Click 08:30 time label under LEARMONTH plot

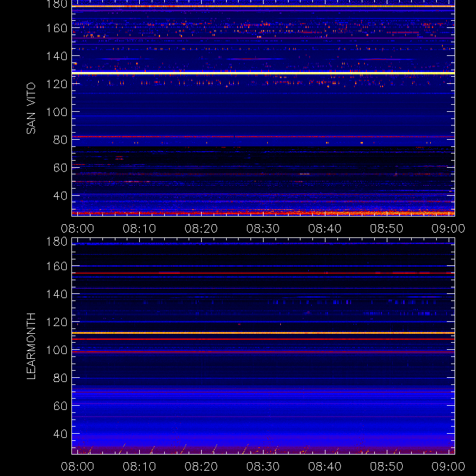pos(263,466)
